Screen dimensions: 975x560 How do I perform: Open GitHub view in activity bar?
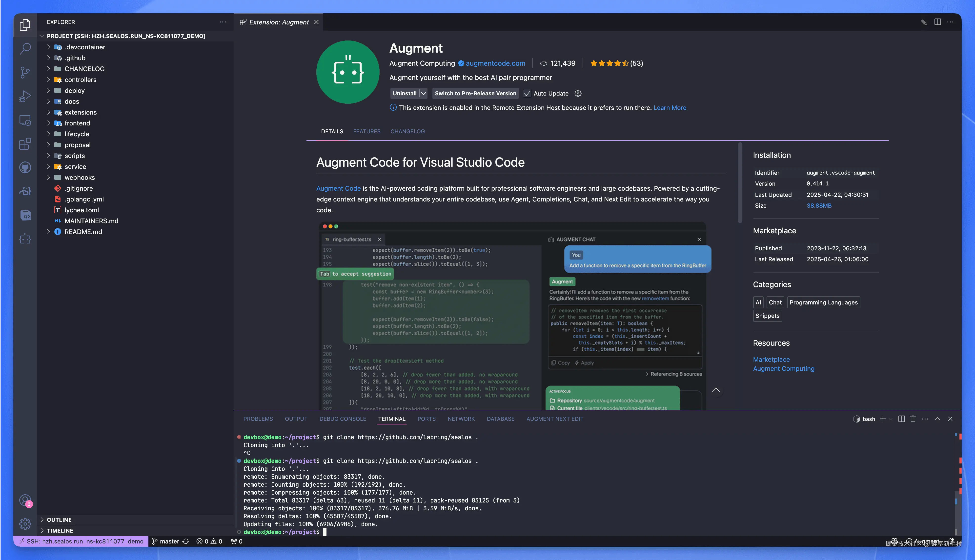click(x=25, y=167)
